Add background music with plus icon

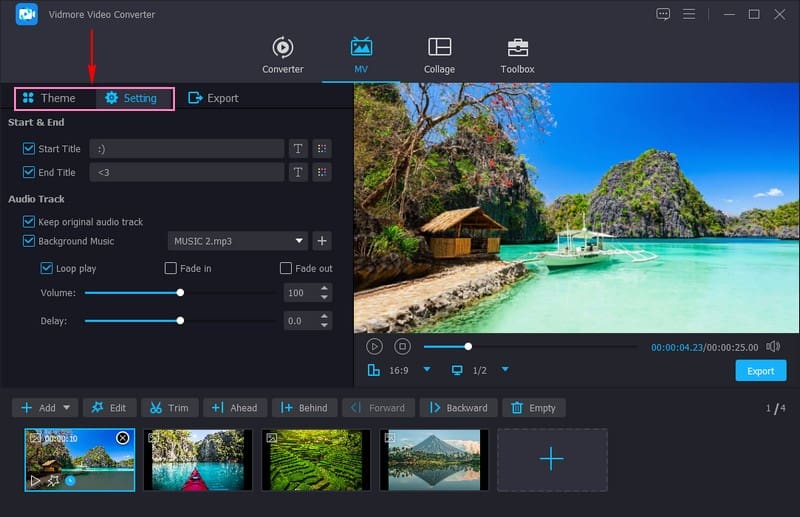click(x=322, y=241)
